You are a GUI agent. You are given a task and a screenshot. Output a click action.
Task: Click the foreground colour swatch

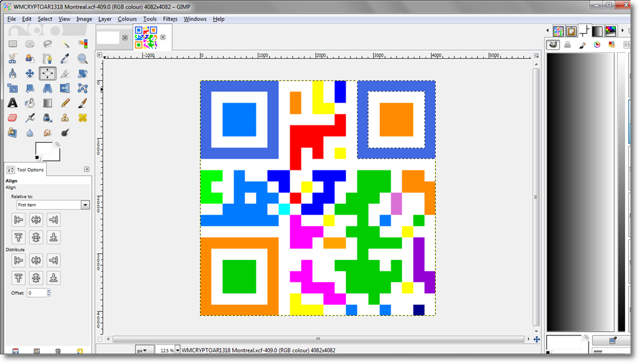point(43,148)
